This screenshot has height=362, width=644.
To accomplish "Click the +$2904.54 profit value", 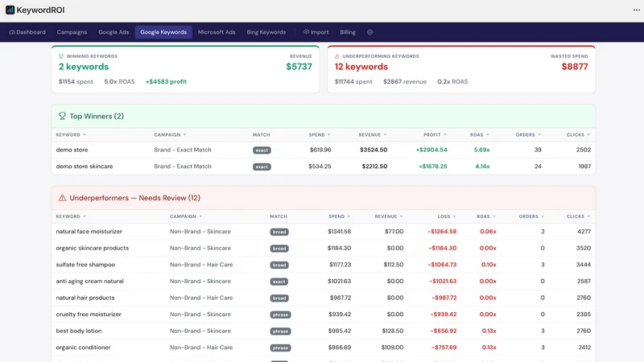I will click(431, 150).
